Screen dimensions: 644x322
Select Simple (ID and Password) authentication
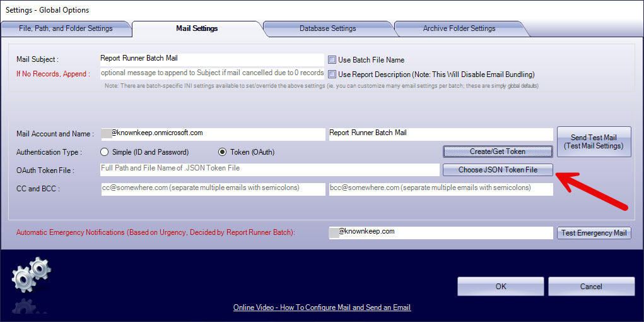pyautogui.click(x=105, y=152)
